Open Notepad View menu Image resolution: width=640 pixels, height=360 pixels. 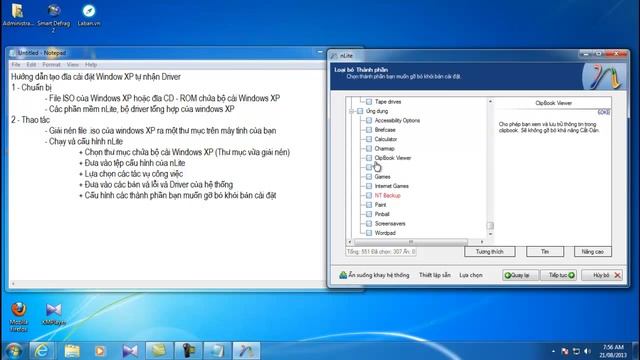click(73, 64)
